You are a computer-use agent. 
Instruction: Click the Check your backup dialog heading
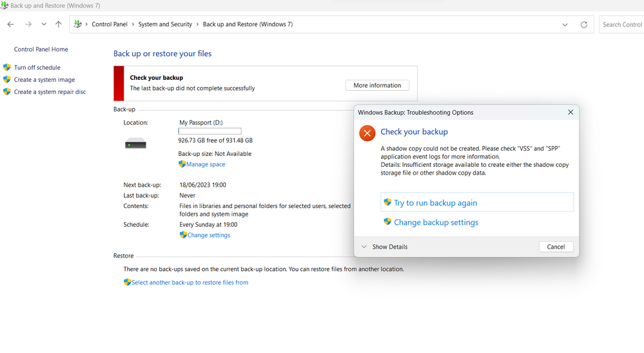coord(414,132)
